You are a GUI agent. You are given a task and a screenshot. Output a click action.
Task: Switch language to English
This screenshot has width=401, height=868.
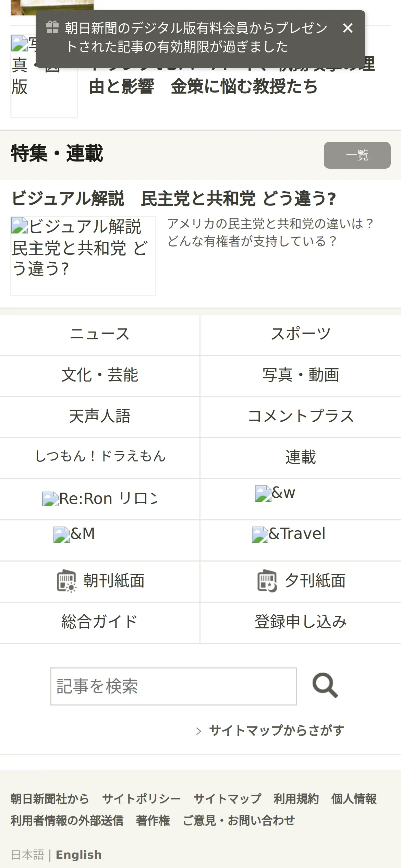(78, 855)
